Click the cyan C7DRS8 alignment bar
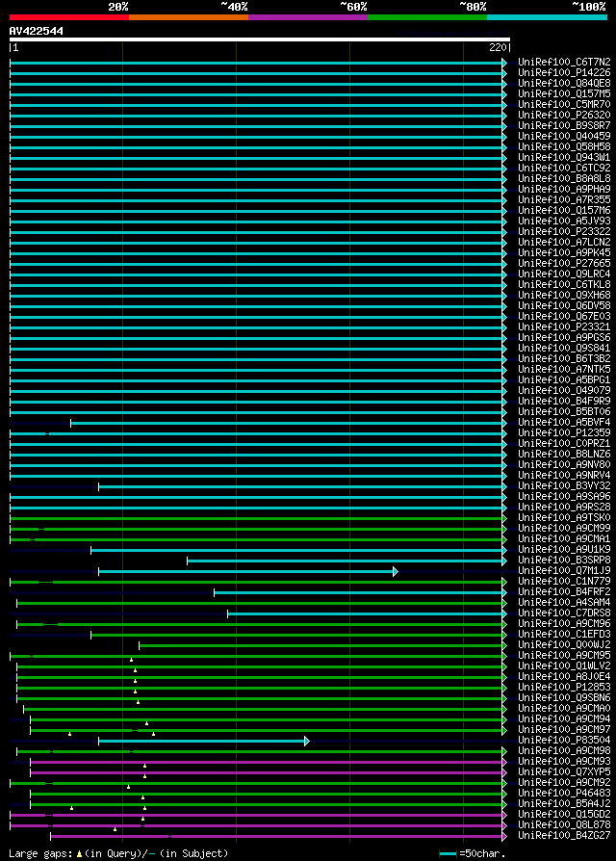 click(366, 613)
